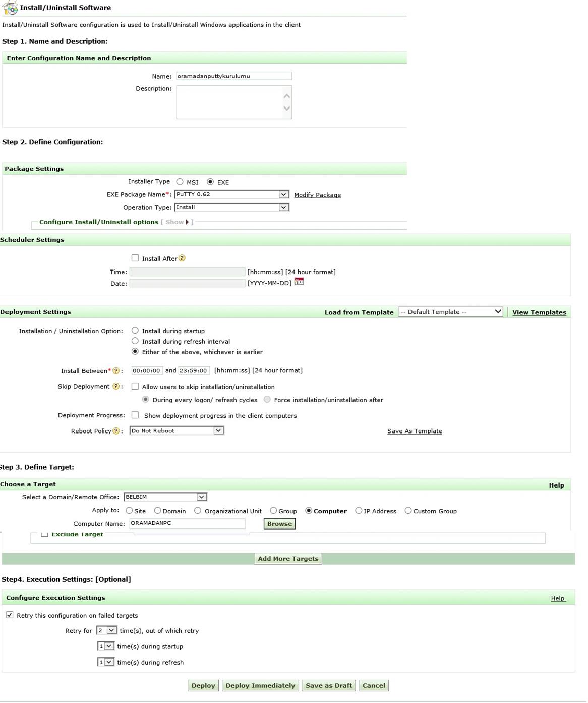Viewport: 588px width, 703px height.
Task: Choose Install during startup option
Action: coord(135,330)
